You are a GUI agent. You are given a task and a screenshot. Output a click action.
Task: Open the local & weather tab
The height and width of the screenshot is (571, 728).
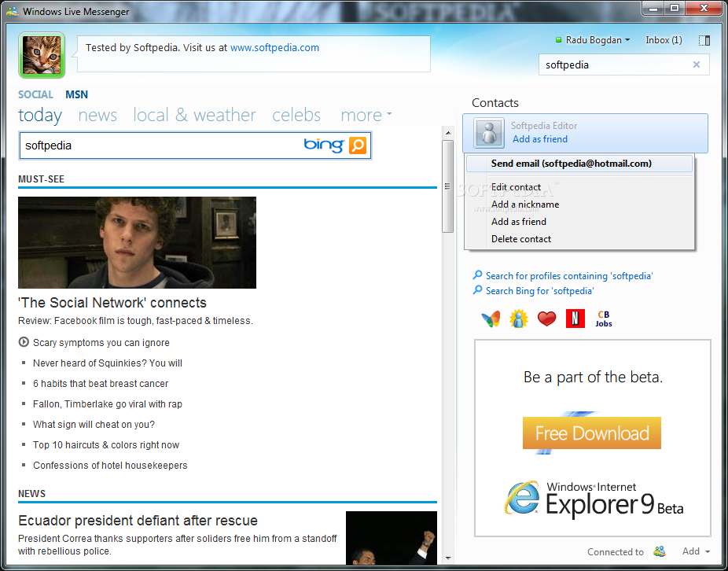[x=194, y=115]
